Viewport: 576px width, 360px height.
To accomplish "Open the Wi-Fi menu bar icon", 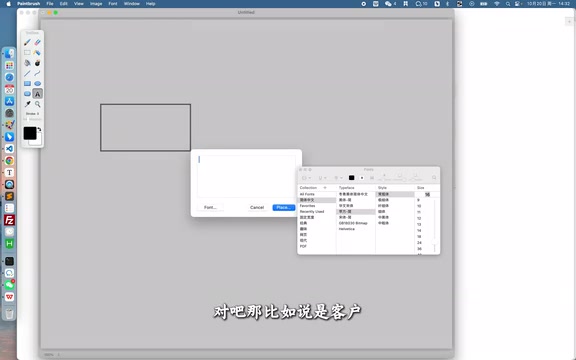I will [497, 4].
